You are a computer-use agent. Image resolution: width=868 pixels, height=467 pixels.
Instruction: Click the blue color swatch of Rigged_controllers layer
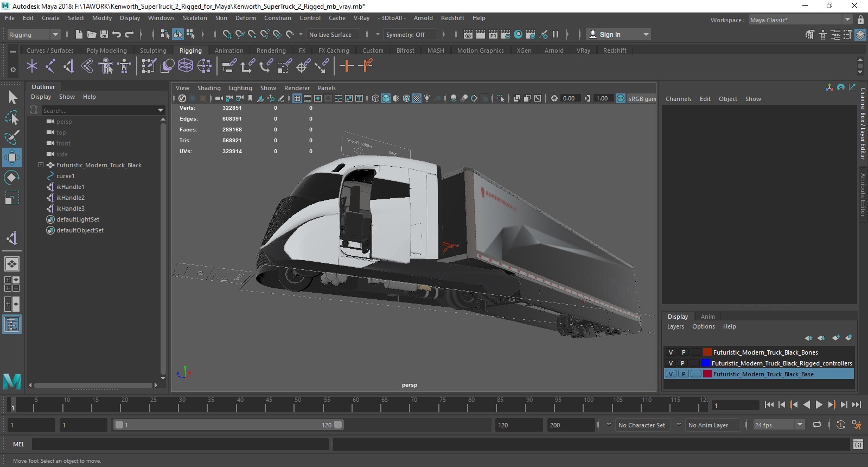coord(706,363)
